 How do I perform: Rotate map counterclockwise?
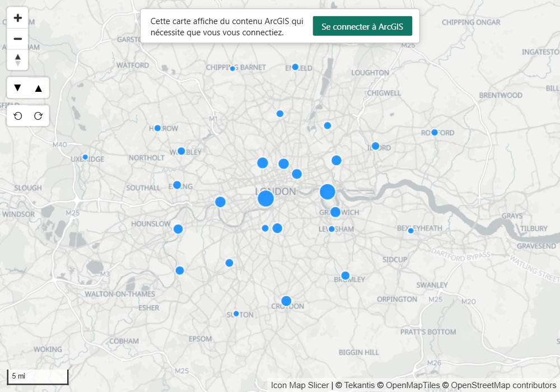pyautogui.click(x=17, y=116)
